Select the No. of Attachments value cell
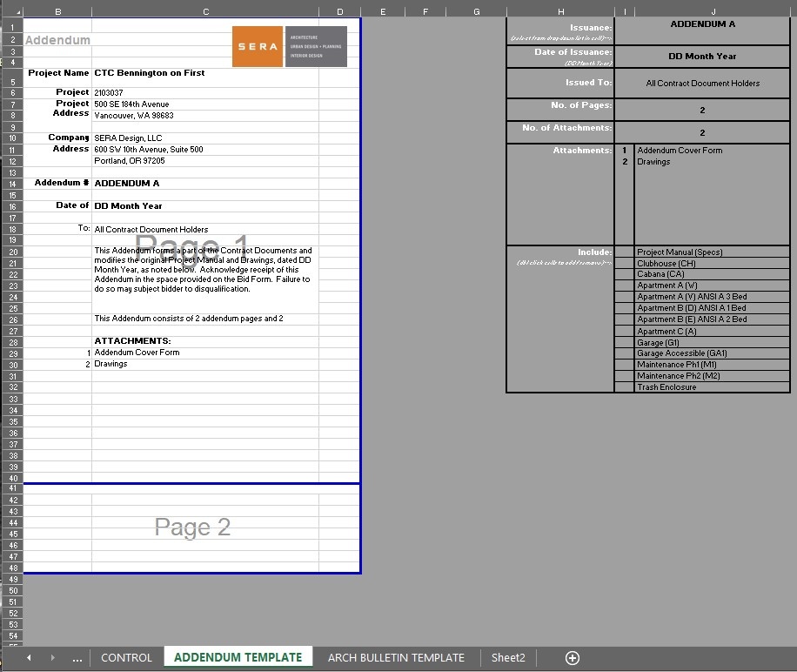The height and width of the screenshot is (672, 797). (x=702, y=132)
